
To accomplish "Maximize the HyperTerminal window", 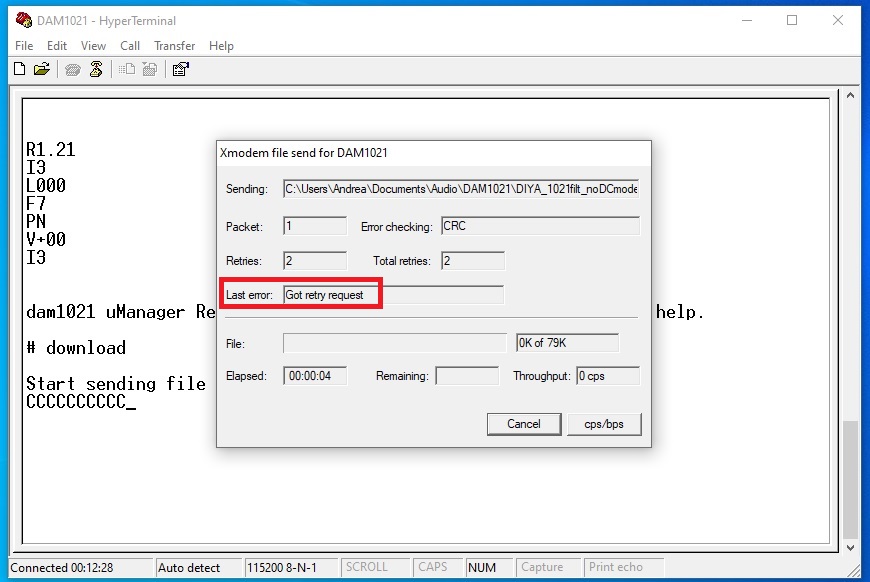I will pyautogui.click(x=792, y=21).
